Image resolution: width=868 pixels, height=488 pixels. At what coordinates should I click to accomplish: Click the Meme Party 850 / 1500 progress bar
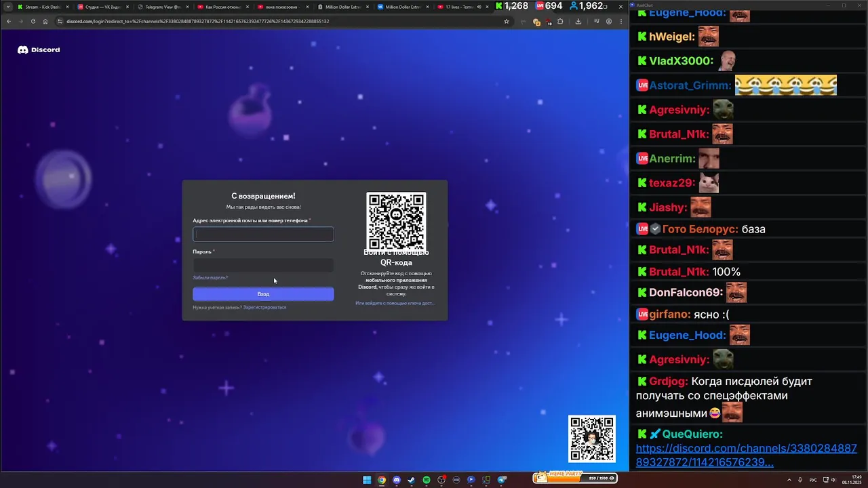tap(575, 477)
